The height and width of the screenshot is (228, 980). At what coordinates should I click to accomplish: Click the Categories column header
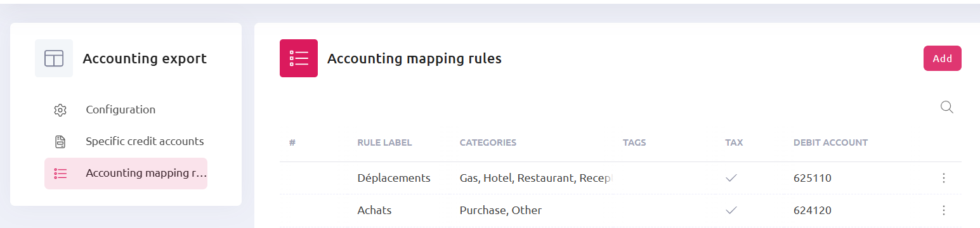pos(488,142)
